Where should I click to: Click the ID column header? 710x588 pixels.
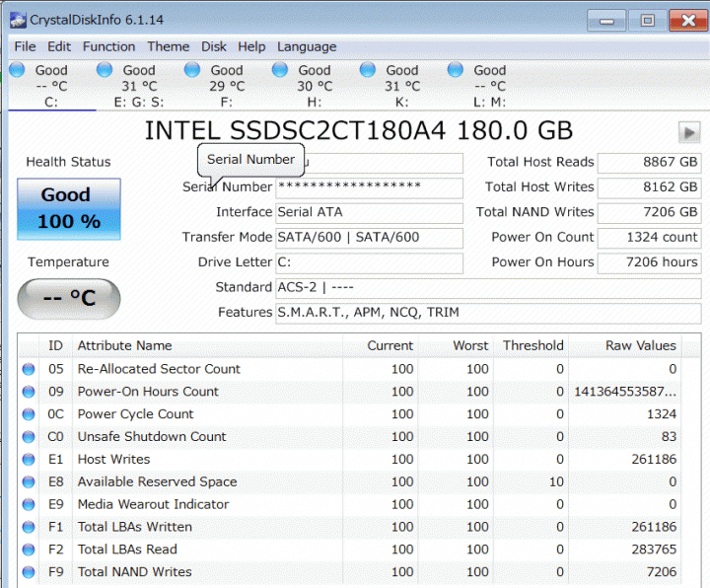tap(55, 345)
